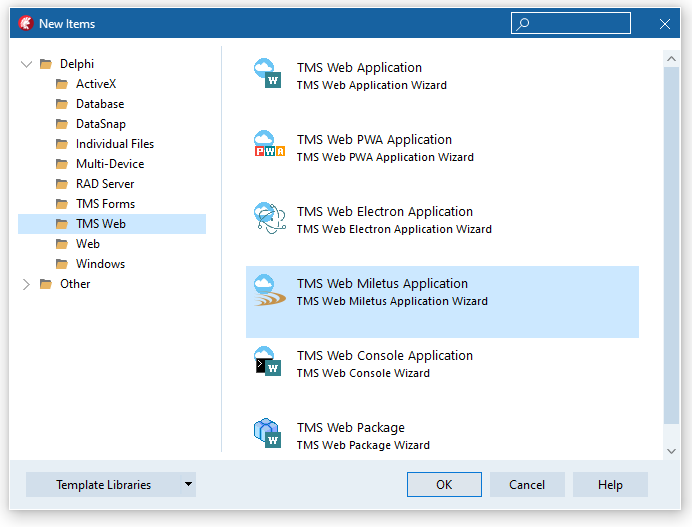Select Windows category in tree
Viewport: 692px width, 527px height.
point(100,264)
